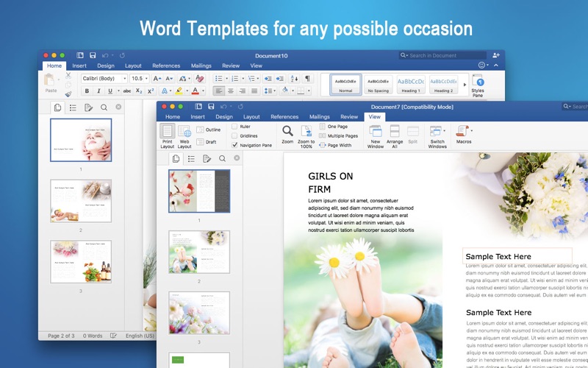Decrease indent in Document10 ribbon
Viewport: 588px width, 368px height.
coord(268,79)
